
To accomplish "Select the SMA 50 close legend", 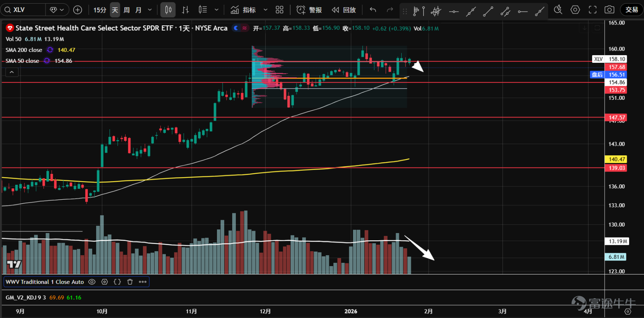I will pos(22,61).
